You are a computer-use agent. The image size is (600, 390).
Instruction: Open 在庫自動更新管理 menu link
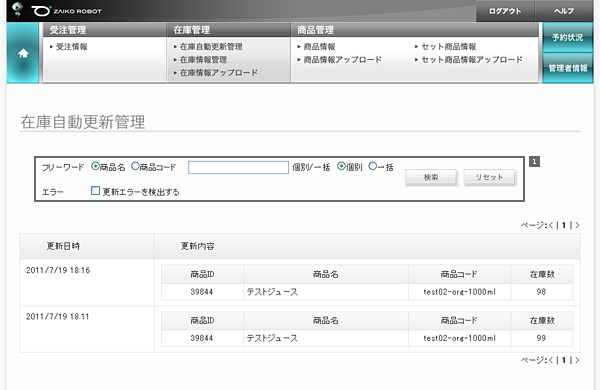click(x=211, y=47)
